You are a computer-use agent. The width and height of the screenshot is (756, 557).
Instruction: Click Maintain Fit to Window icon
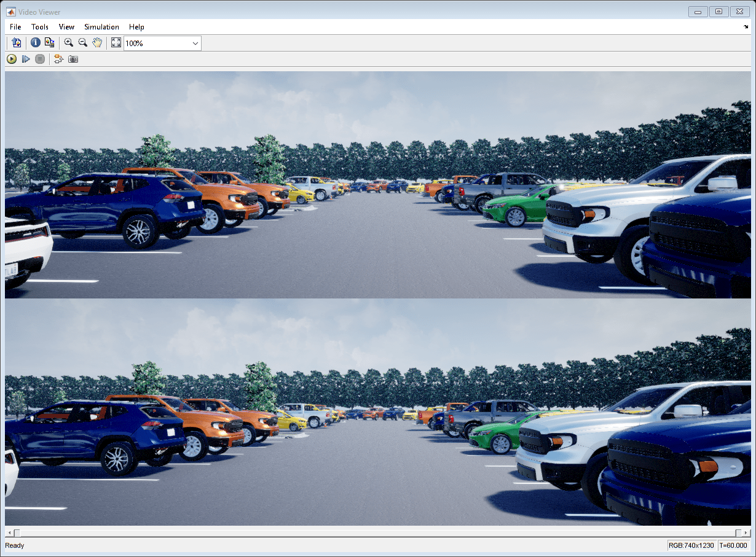coord(116,43)
